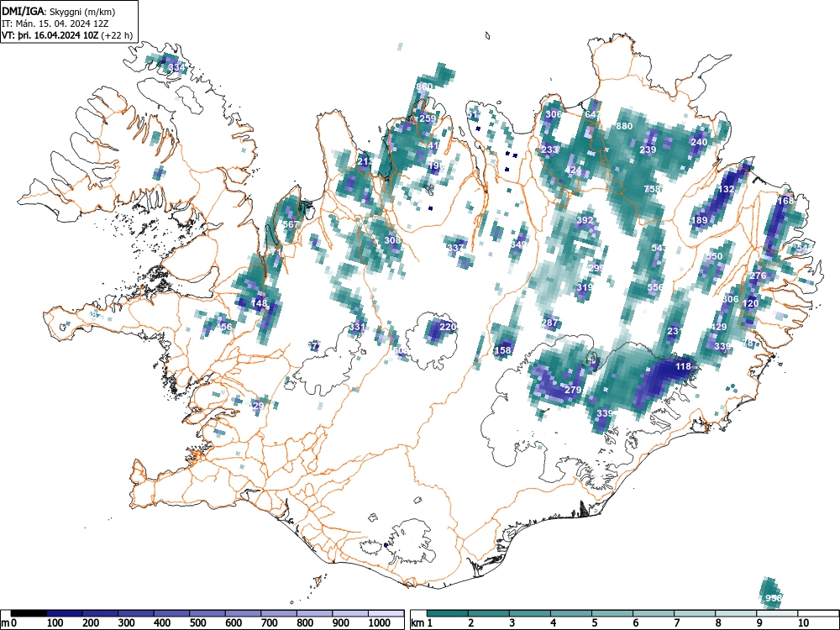Select the 'IT: Mán. 15. 04. 2024 12Z' line

point(55,24)
